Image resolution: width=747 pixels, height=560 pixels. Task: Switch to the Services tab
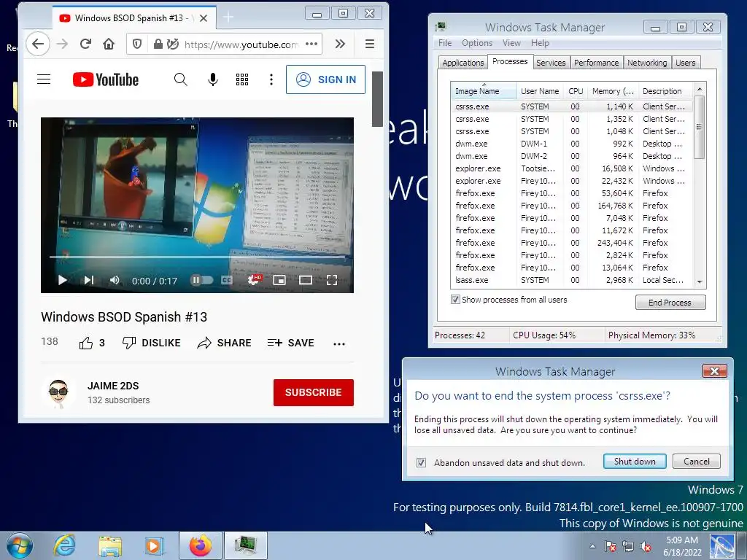(x=551, y=63)
